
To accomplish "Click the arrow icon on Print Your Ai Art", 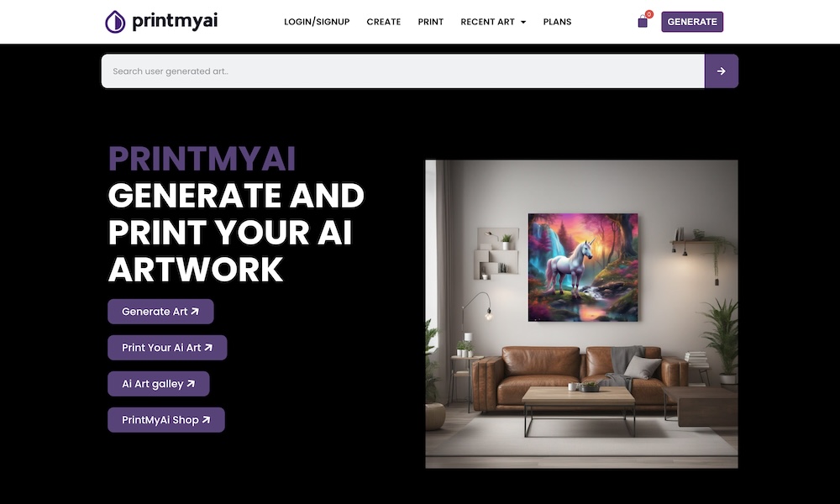I will pos(208,348).
